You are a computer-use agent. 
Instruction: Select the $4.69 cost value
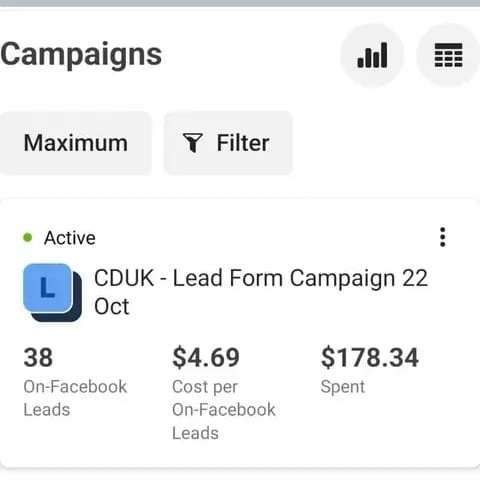[206, 358]
